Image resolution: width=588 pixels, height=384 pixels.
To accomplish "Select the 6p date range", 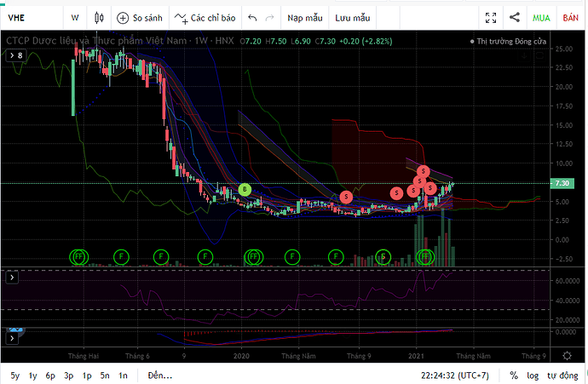I will (x=51, y=375).
